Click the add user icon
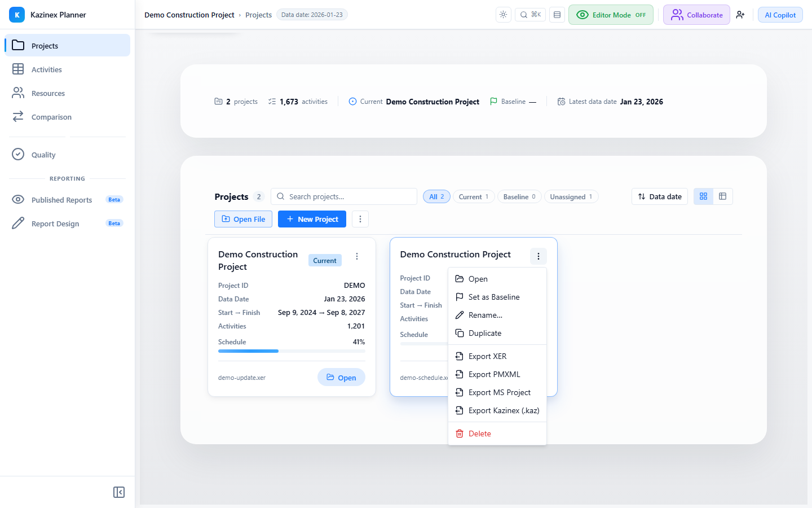 (x=740, y=15)
